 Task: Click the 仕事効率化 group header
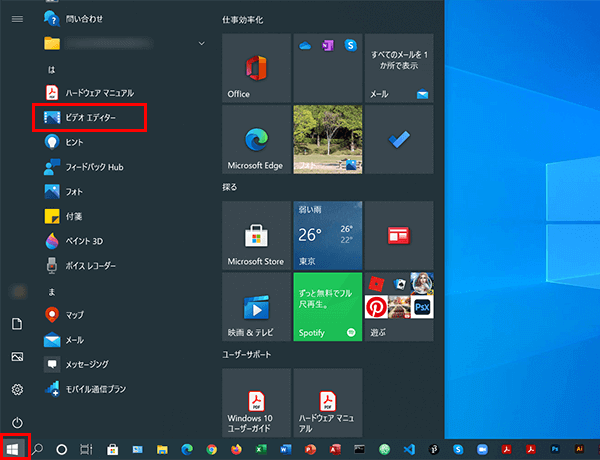(243, 20)
